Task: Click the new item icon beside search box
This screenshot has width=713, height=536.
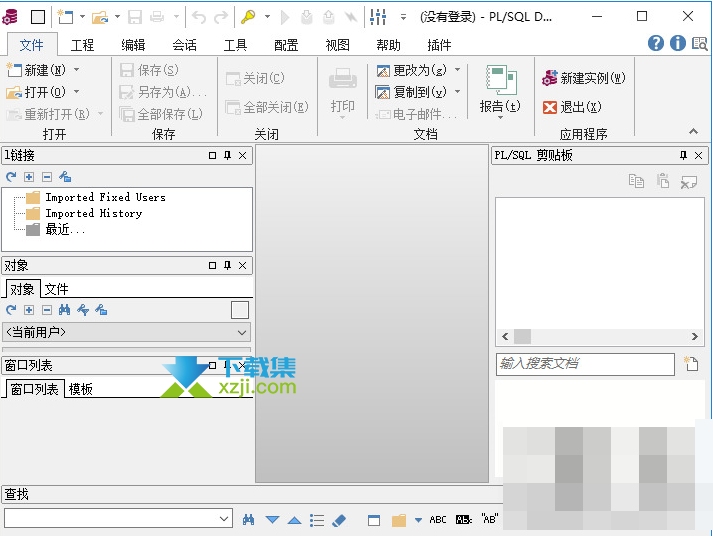Action: (691, 364)
